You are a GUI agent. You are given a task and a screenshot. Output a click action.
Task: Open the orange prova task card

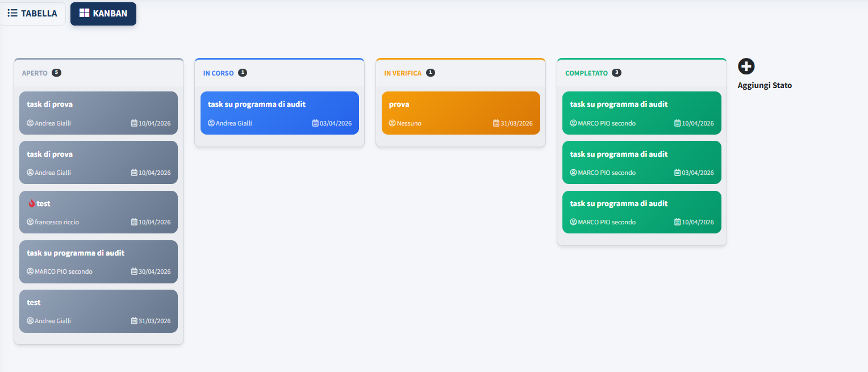460,112
